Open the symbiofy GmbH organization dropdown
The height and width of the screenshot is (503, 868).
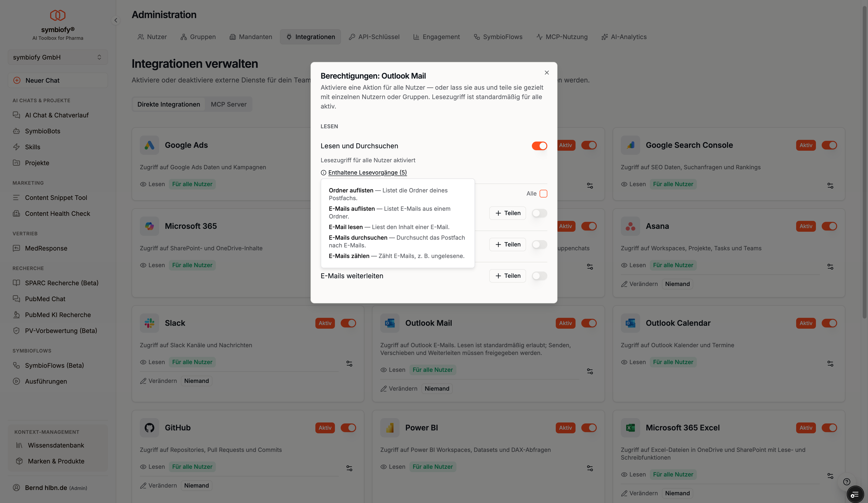[x=58, y=57]
